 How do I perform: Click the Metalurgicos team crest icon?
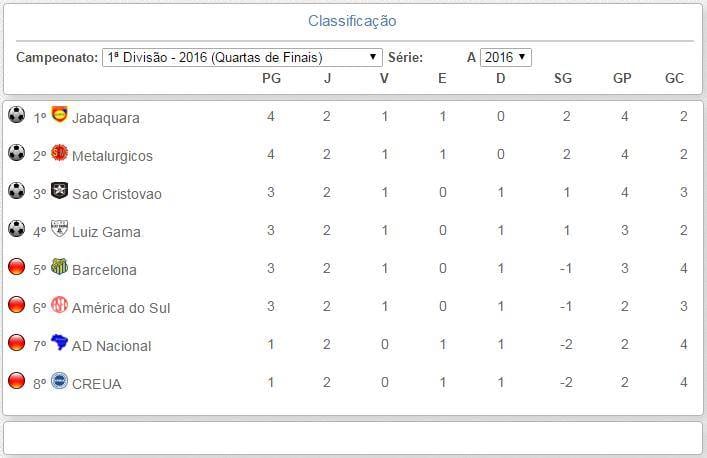tap(59, 153)
